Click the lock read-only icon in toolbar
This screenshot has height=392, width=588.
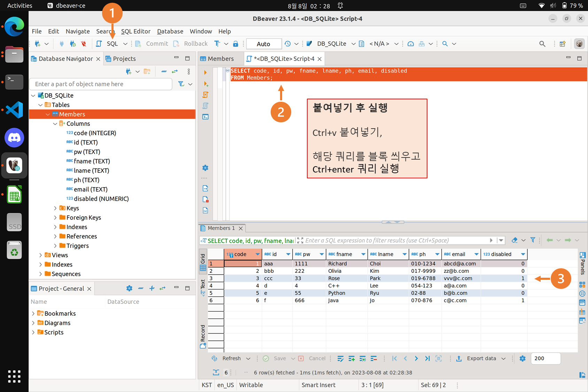click(x=235, y=44)
